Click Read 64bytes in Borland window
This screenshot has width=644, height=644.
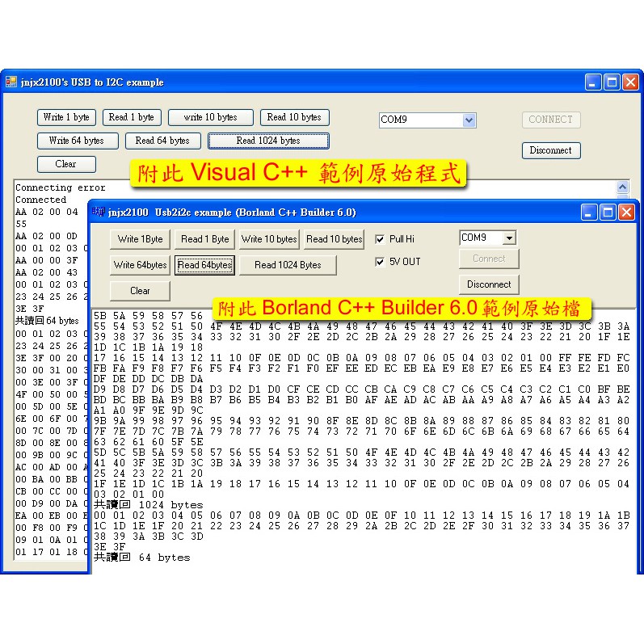click(x=204, y=265)
